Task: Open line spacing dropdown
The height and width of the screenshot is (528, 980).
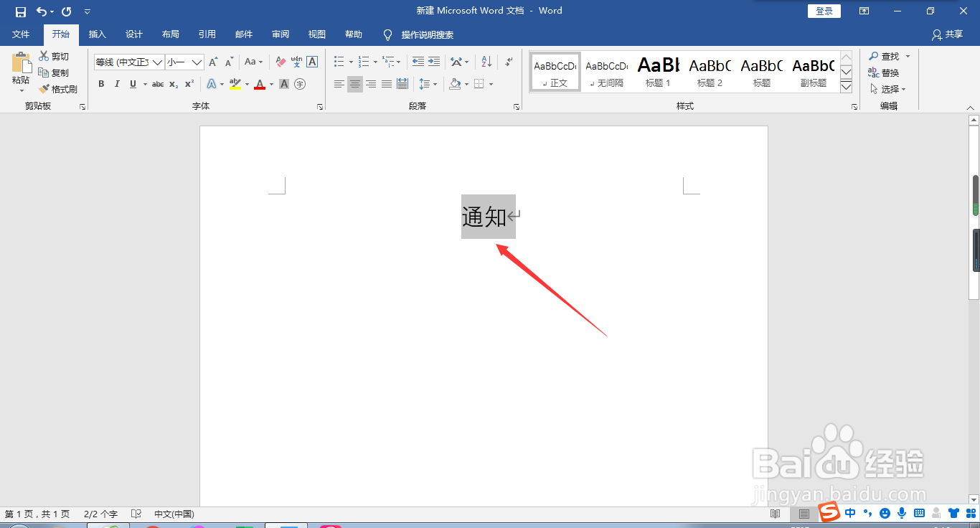Action: tap(428, 84)
